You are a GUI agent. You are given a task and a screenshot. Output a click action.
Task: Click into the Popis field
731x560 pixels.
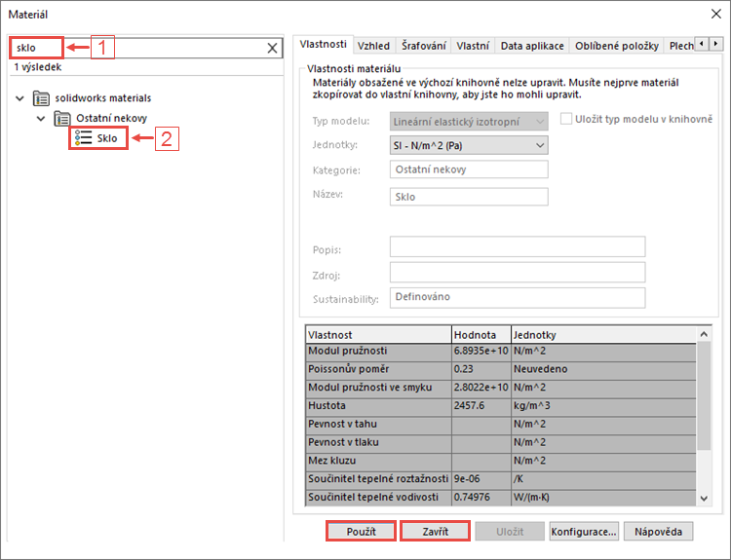coord(518,246)
